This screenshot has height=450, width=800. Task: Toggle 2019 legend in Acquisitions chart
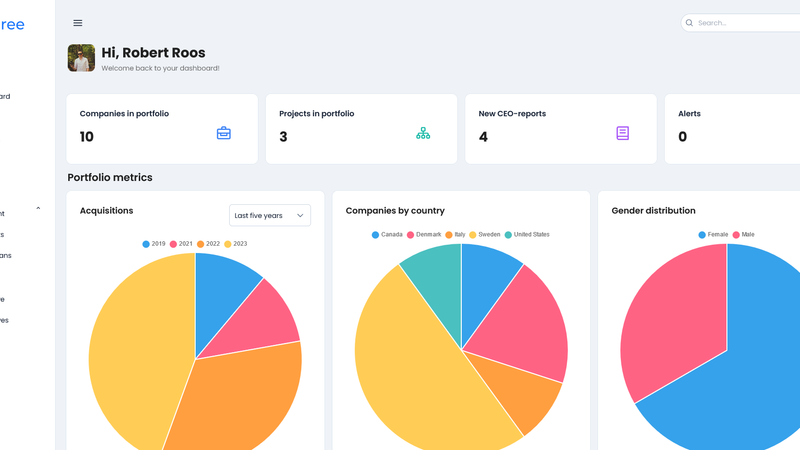click(154, 244)
